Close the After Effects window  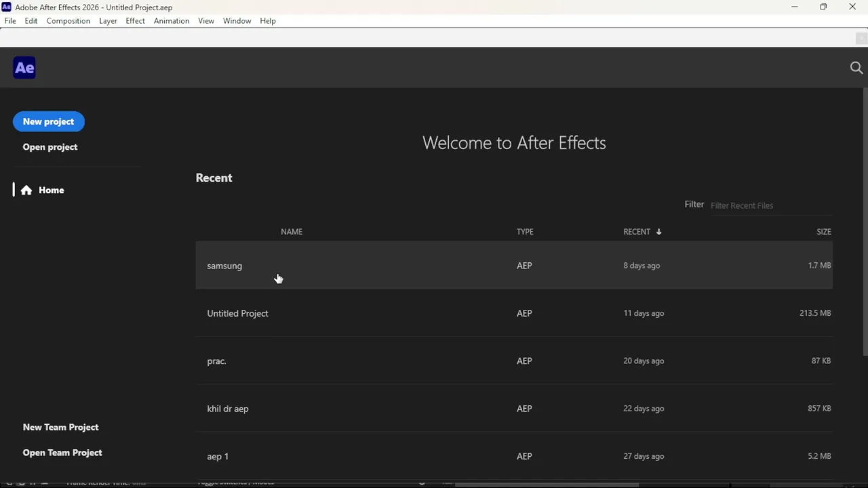click(x=852, y=7)
